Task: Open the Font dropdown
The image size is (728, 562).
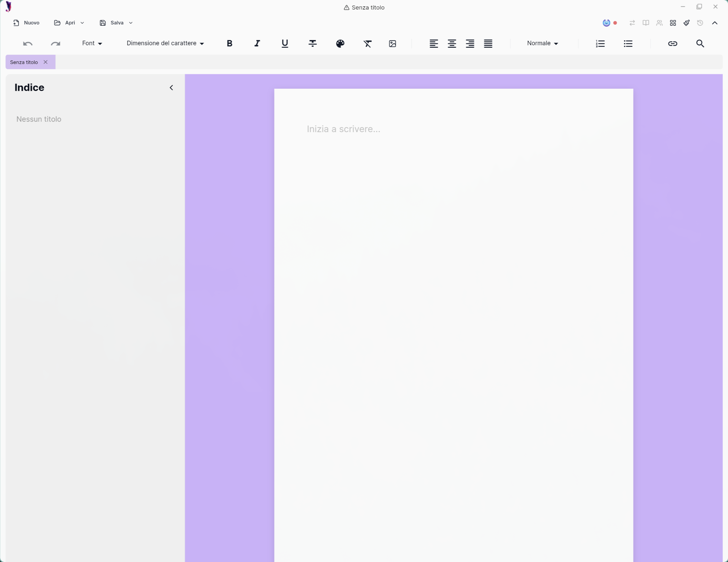Action: coord(92,43)
